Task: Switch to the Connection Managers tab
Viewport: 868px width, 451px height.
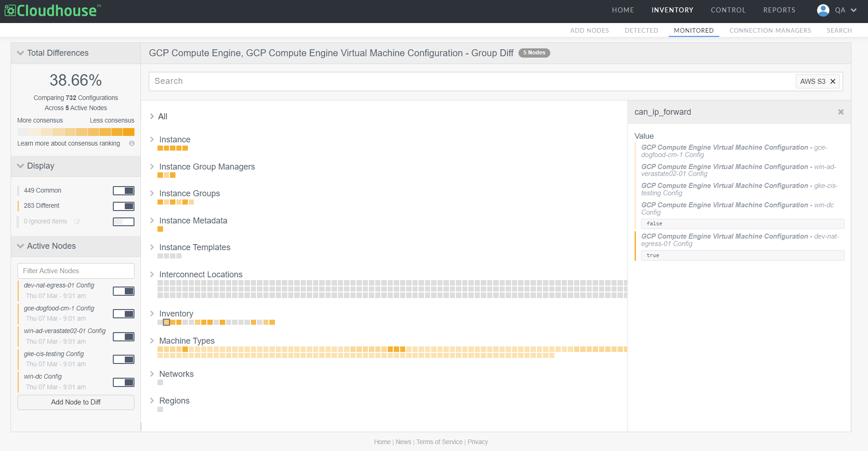Action: pyautogui.click(x=770, y=30)
